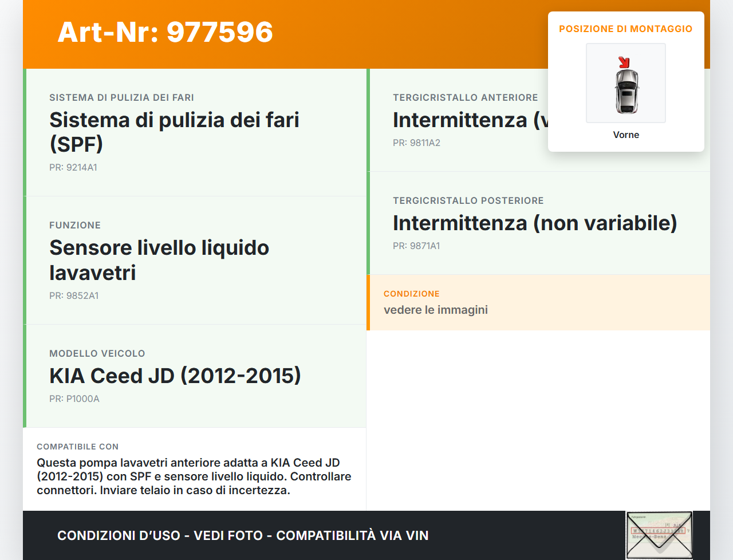This screenshot has height=560, width=733.
Task: Click the Art-Nr: 977596 title
Action: pyautogui.click(x=165, y=32)
